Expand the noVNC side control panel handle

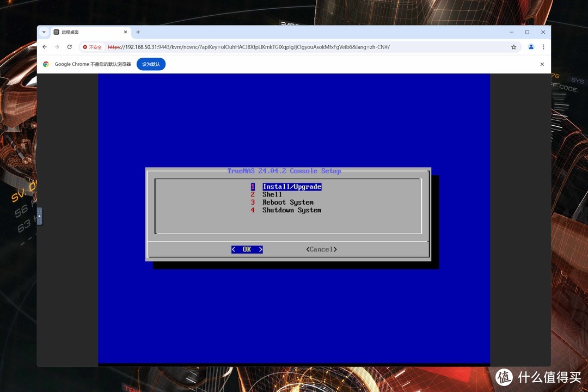(39, 216)
